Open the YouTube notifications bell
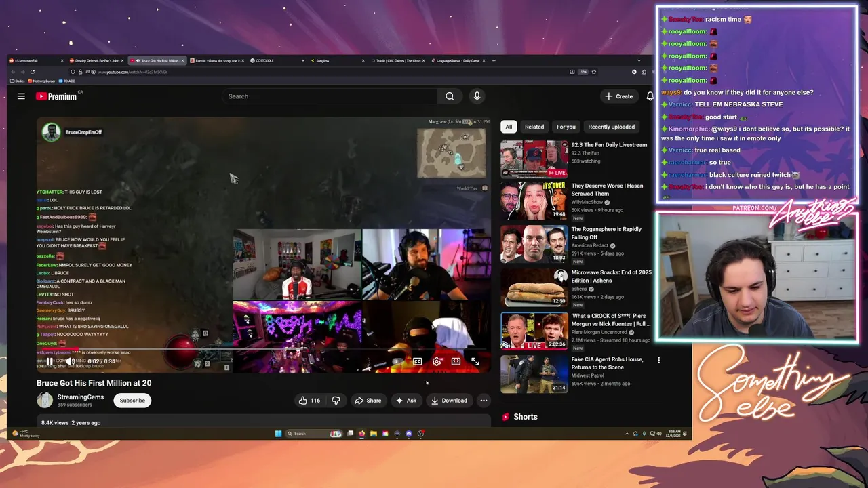 click(650, 96)
